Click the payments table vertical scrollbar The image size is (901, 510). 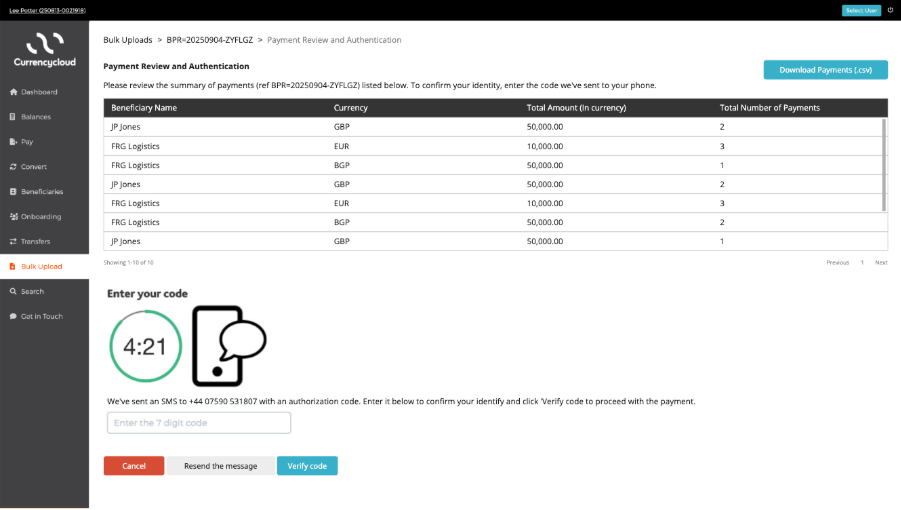coord(884,165)
